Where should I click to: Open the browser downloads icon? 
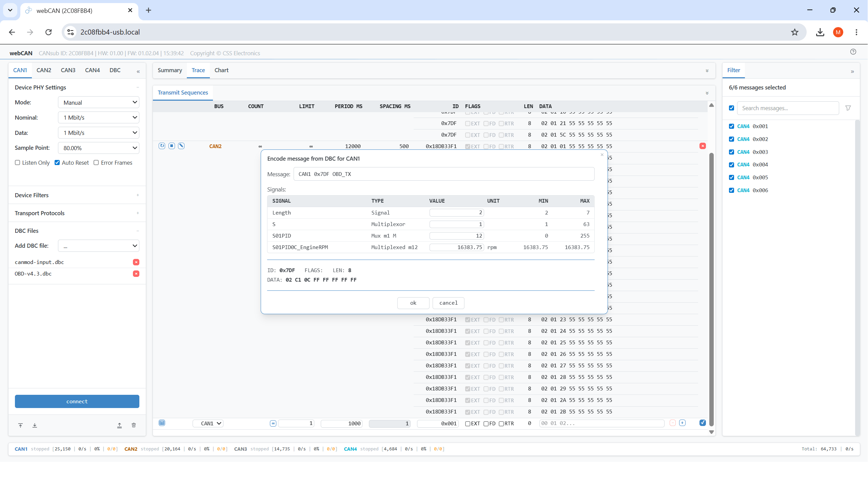(820, 32)
